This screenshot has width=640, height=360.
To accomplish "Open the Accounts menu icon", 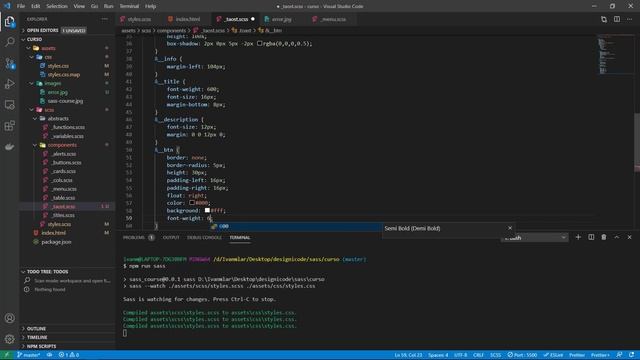I will tap(9, 318).
